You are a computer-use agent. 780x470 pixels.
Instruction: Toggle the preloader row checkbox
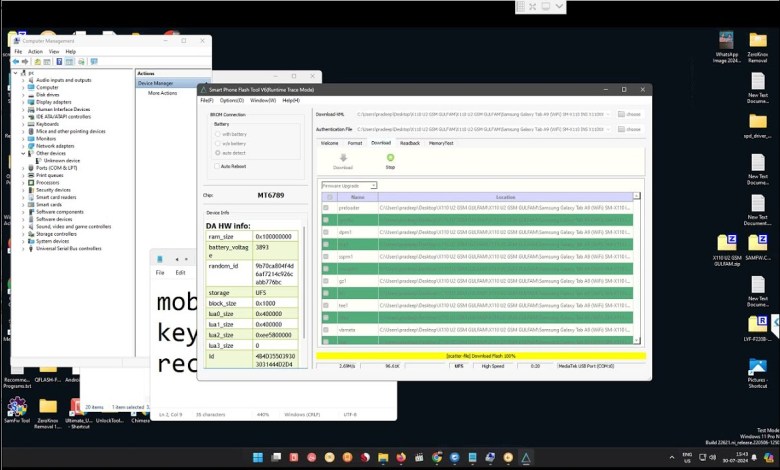(x=326, y=207)
